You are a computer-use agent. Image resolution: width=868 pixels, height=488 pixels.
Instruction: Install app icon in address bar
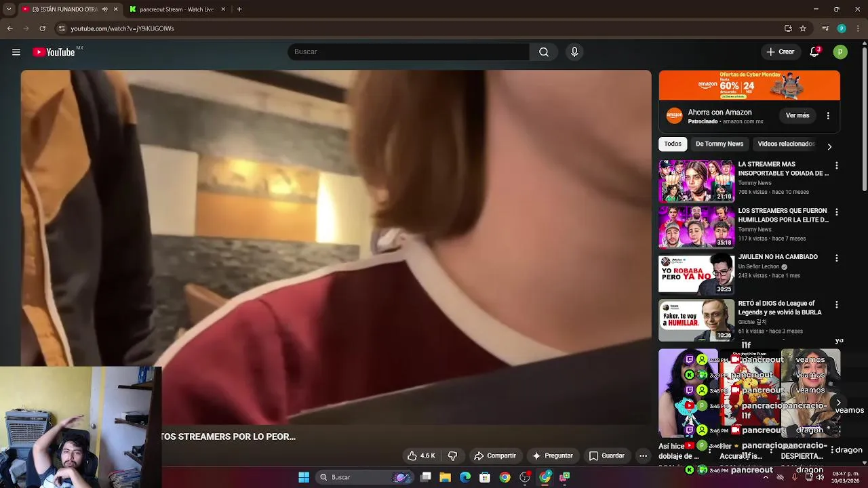[x=788, y=28]
